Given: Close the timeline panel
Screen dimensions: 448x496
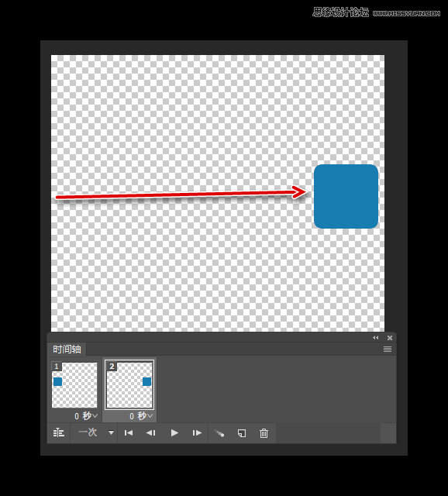Looking at the screenshot, I should click(x=390, y=338).
